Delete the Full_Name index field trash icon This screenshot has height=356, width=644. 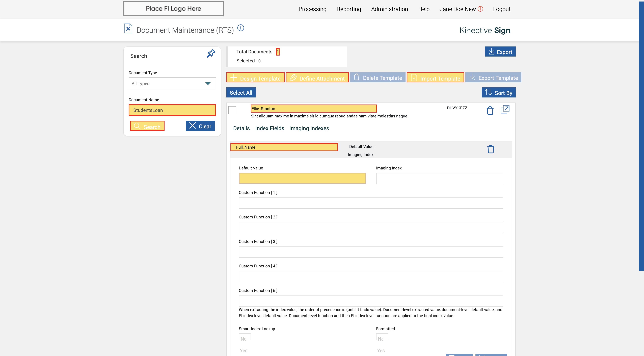pyautogui.click(x=491, y=149)
